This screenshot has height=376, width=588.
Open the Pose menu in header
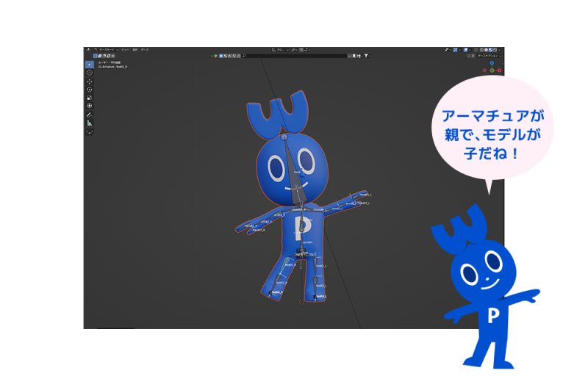coord(144,50)
